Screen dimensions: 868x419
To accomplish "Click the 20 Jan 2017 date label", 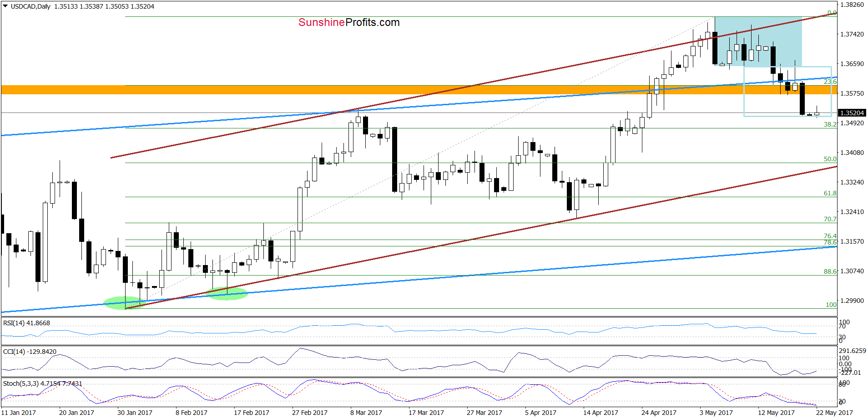I will click(x=76, y=413).
